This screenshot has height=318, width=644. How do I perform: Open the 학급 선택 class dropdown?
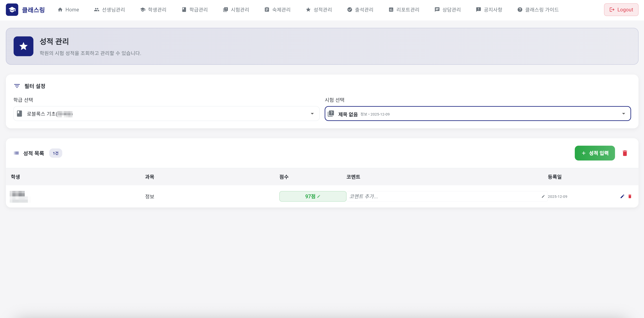tap(166, 114)
